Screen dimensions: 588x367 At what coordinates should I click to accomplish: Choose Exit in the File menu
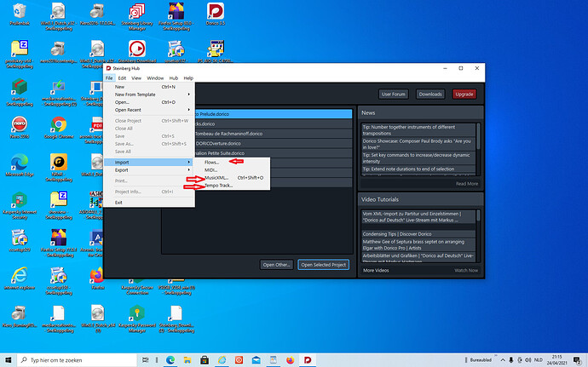149,203
